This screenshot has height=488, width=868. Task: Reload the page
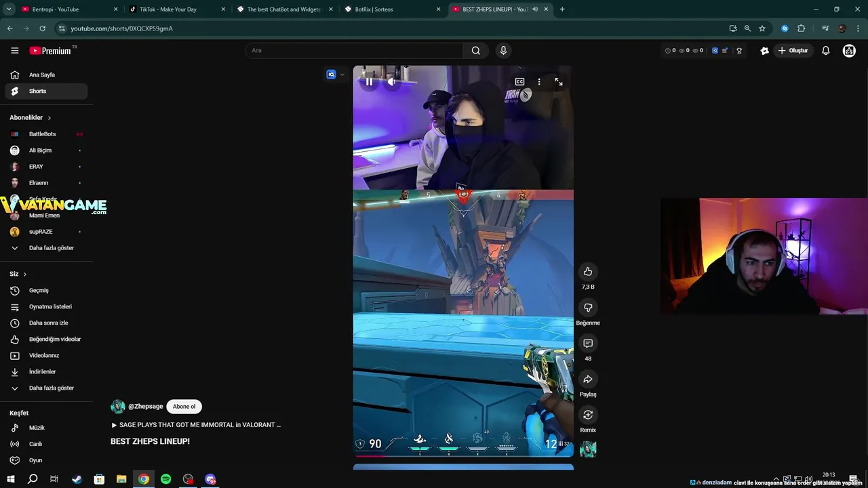click(42, 28)
